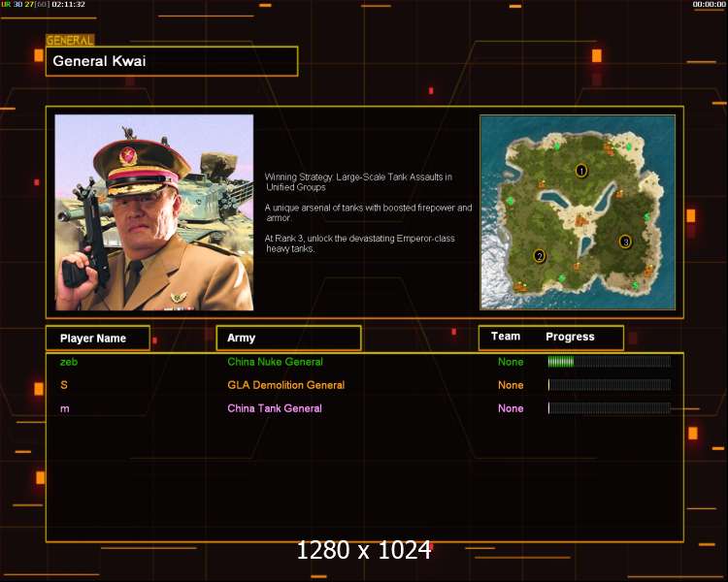Click the unique arsenal of tanks text
The width and height of the screenshot is (728, 582).
point(368,212)
